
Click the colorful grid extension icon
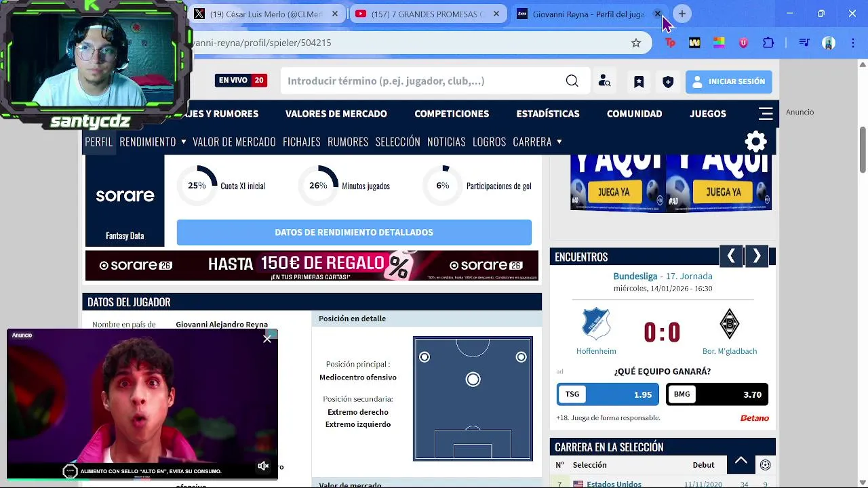point(719,43)
